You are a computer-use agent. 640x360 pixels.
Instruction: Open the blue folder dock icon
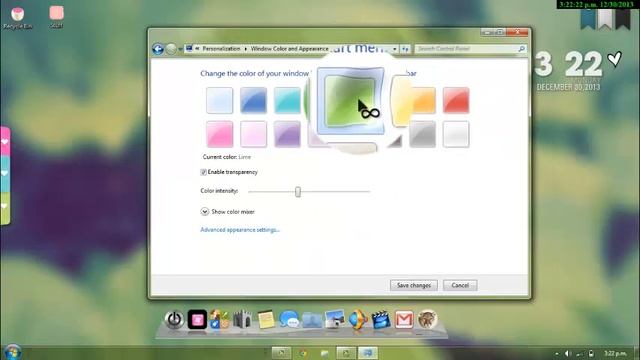(x=312, y=320)
